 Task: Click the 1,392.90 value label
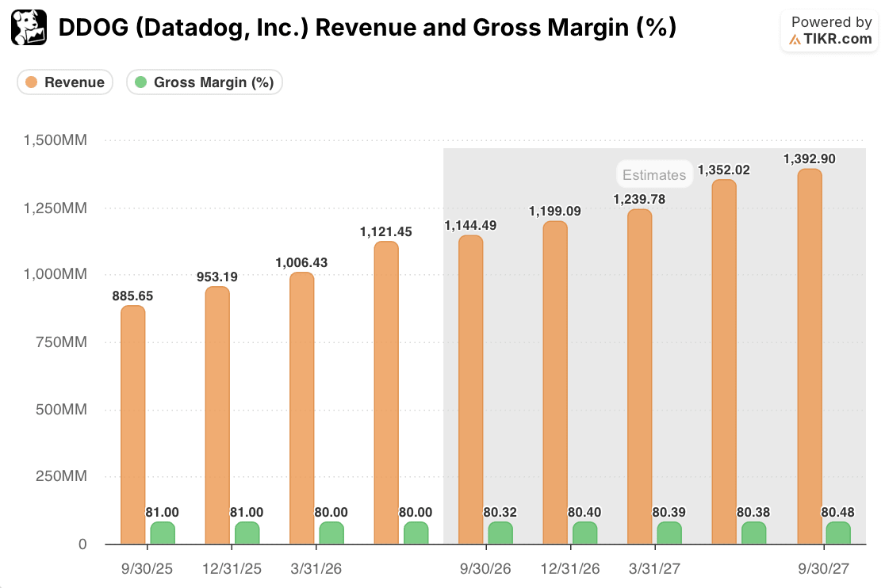click(x=810, y=159)
